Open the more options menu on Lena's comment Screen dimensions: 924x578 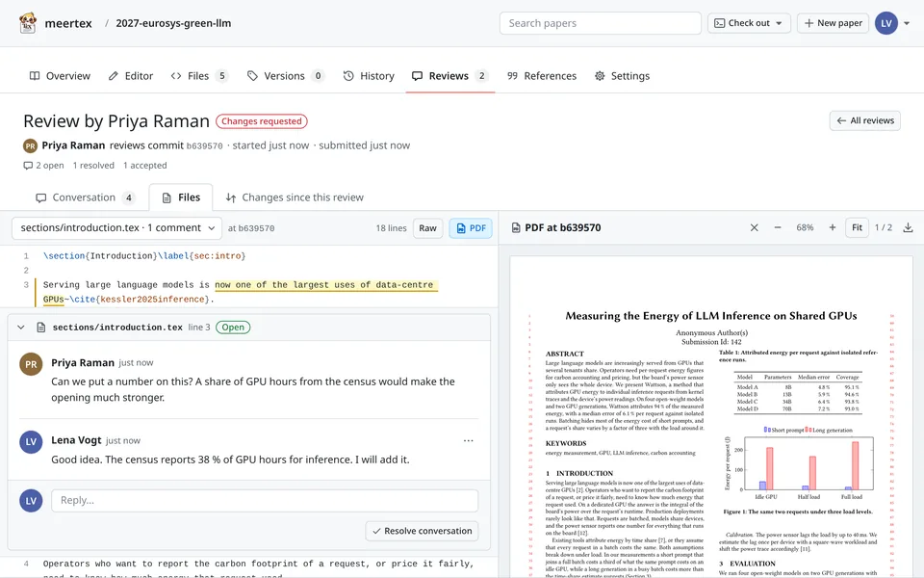pyautogui.click(x=469, y=440)
